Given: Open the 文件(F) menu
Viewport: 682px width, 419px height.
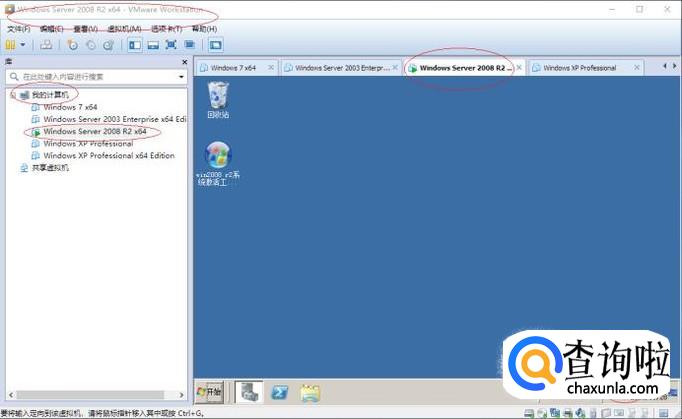Looking at the screenshot, I should pos(18,29).
